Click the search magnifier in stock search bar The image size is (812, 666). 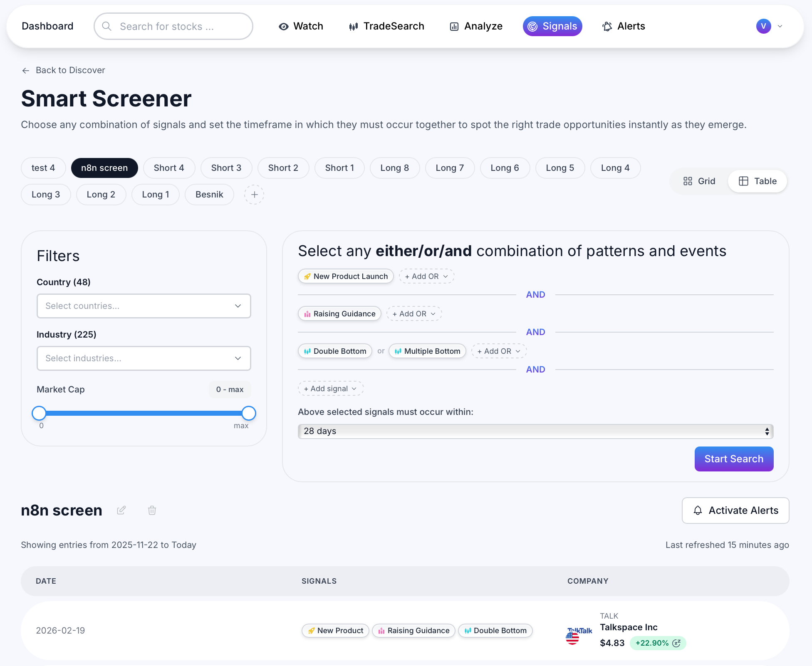(x=106, y=26)
